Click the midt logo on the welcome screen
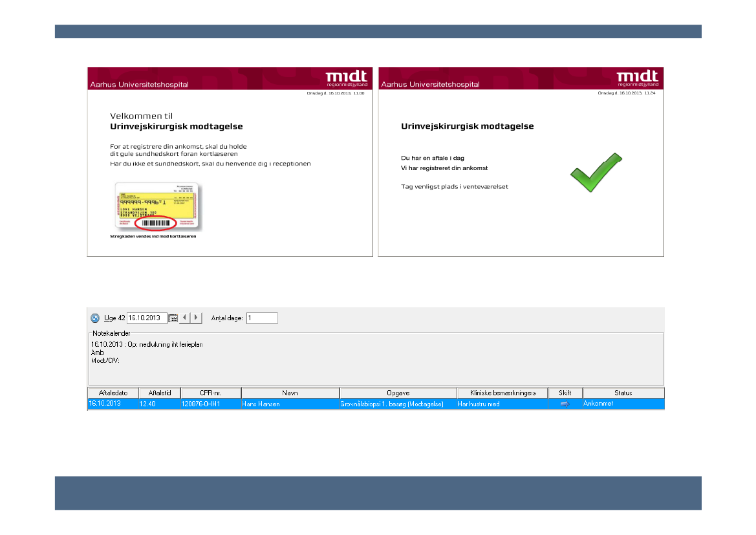This screenshot has height=535, width=756. click(346, 78)
